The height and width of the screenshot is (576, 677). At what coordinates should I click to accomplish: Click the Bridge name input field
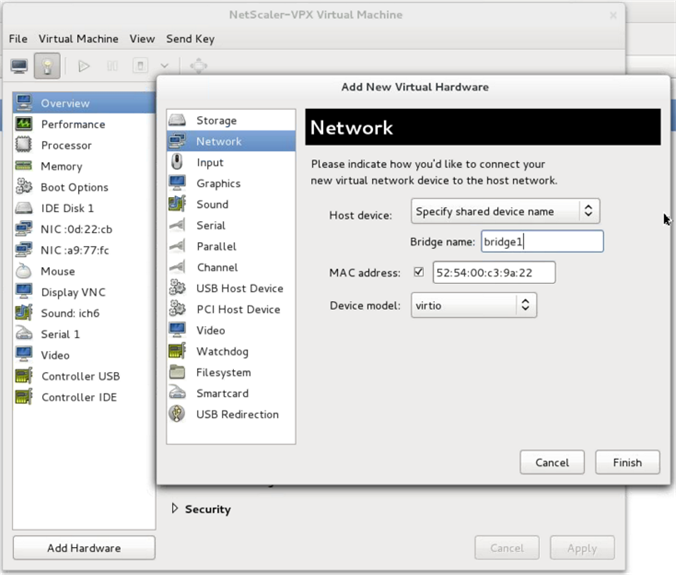[542, 241]
